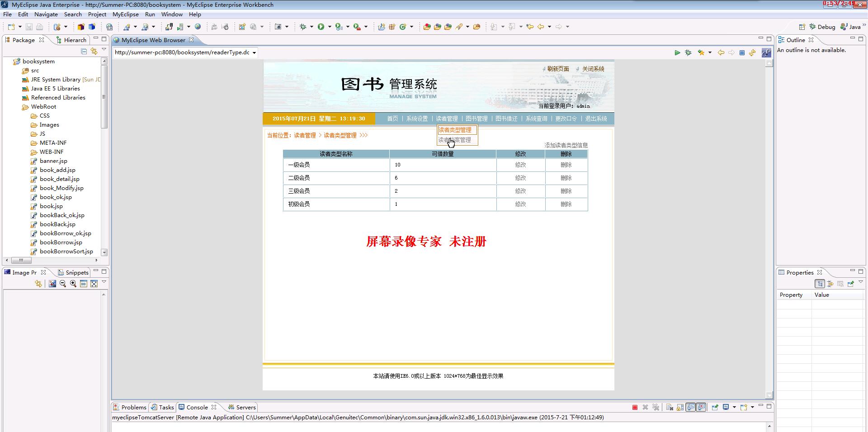The image size is (868, 432).
Task: Toggle Console show on standard error
Action: [x=701, y=407]
